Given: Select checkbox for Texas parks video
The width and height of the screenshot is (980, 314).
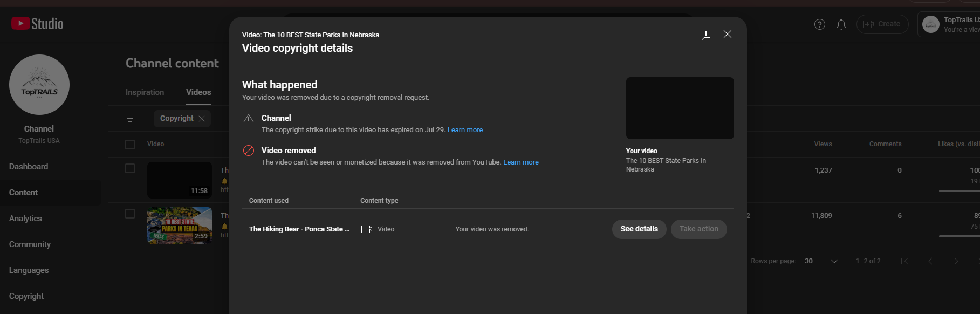Looking at the screenshot, I should [130, 214].
